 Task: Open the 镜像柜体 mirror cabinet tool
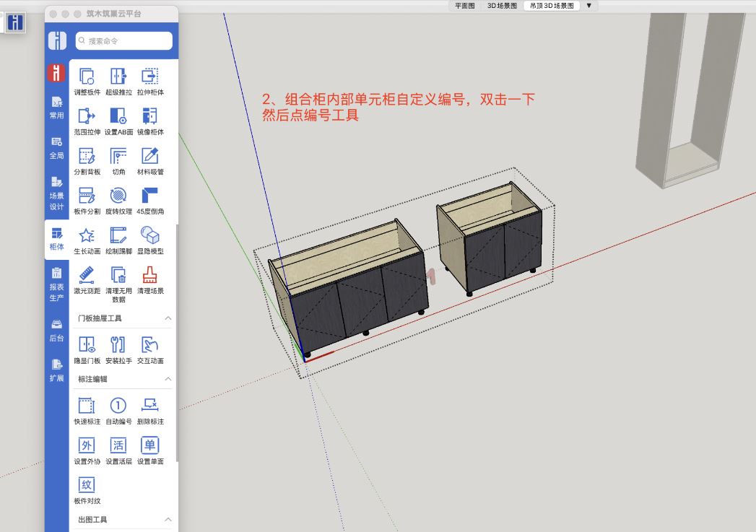(x=149, y=116)
